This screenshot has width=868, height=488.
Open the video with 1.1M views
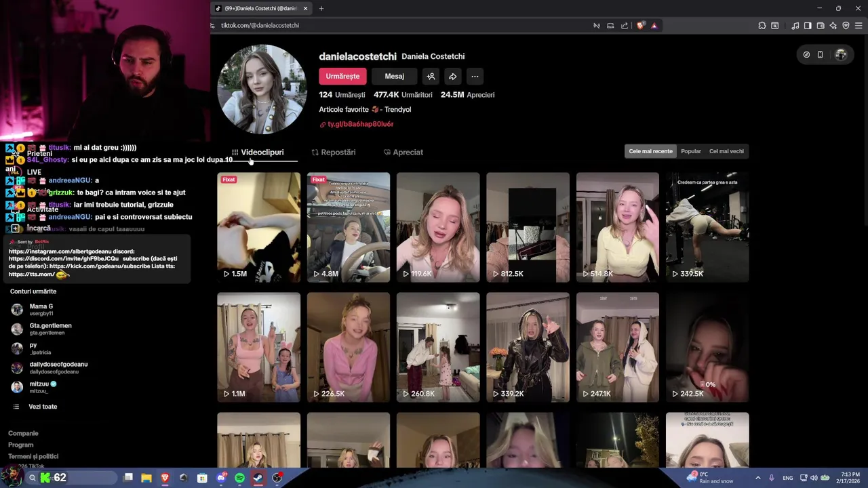coord(258,347)
